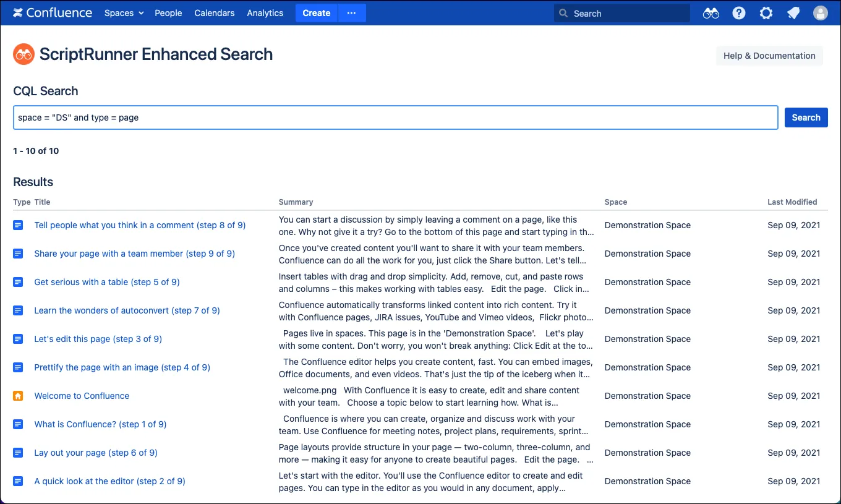Open 'Learn the wonders of autoconvert' page
Screen dimensions: 841x504
[127, 310]
